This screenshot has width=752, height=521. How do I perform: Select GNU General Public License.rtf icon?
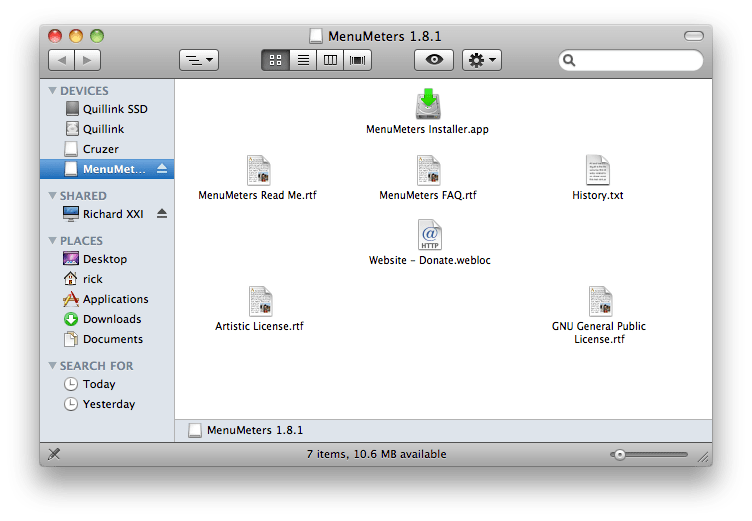pos(600,301)
